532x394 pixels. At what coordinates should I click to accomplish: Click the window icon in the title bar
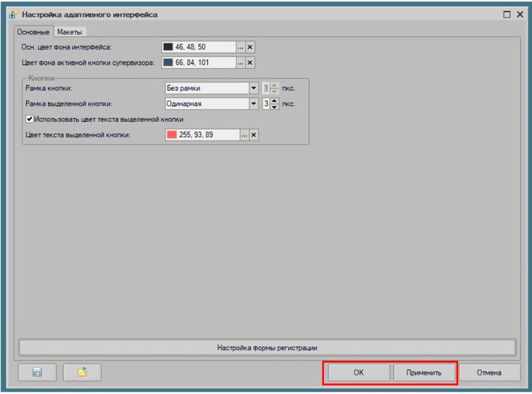point(14,14)
